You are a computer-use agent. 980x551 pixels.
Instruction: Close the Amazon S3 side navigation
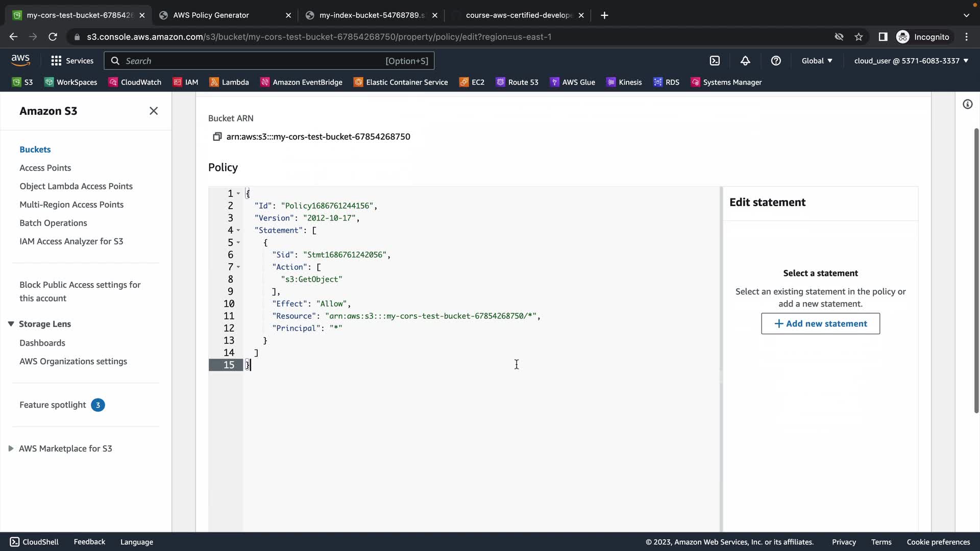point(154,111)
